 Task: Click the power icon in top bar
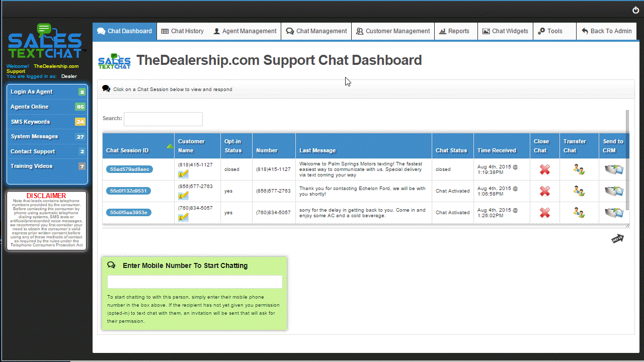point(636,10)
